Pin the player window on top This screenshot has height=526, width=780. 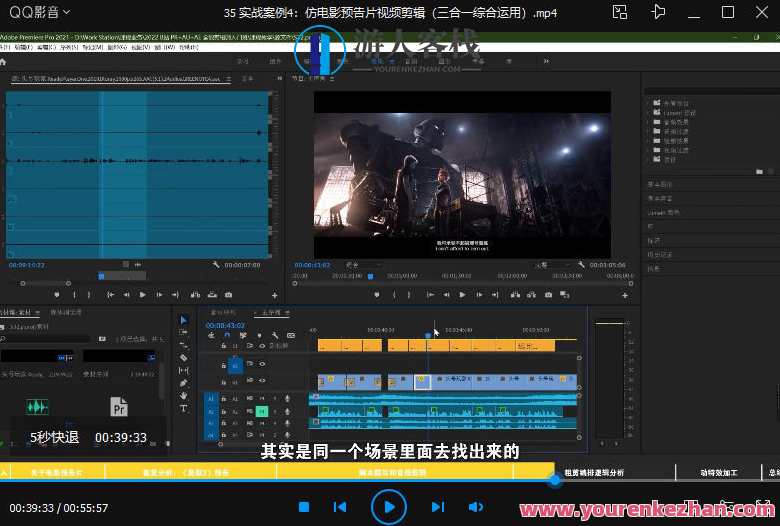point(657,12)
